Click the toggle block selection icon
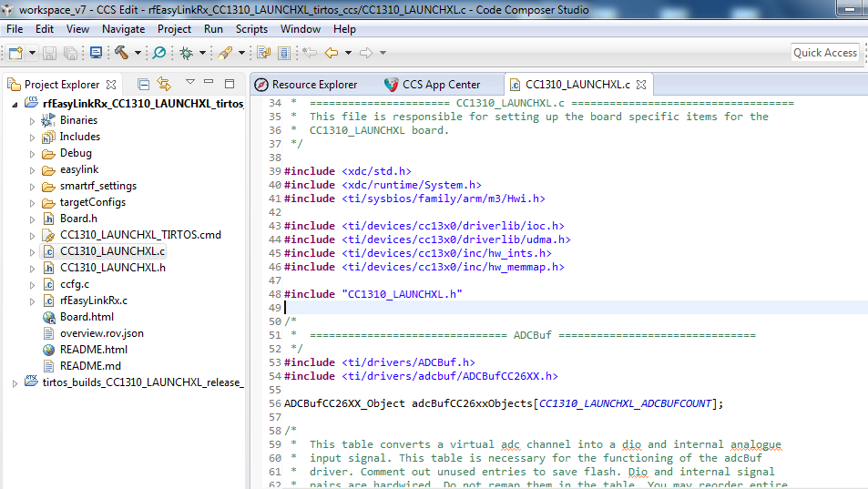The height and width of the screenshot is (489, 868). pyautogui.click(x=284, y=53)
